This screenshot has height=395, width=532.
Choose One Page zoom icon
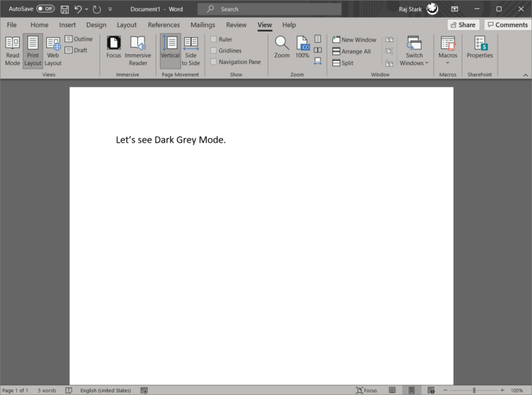pos(318,39)
